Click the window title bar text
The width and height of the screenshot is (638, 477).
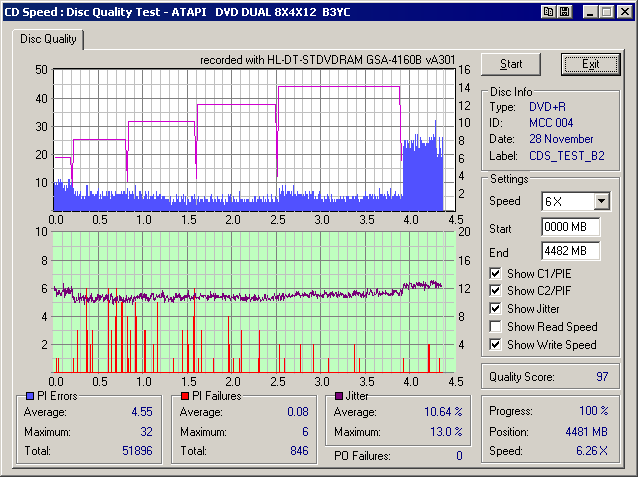pyautogui.click(x=177, y=12)
